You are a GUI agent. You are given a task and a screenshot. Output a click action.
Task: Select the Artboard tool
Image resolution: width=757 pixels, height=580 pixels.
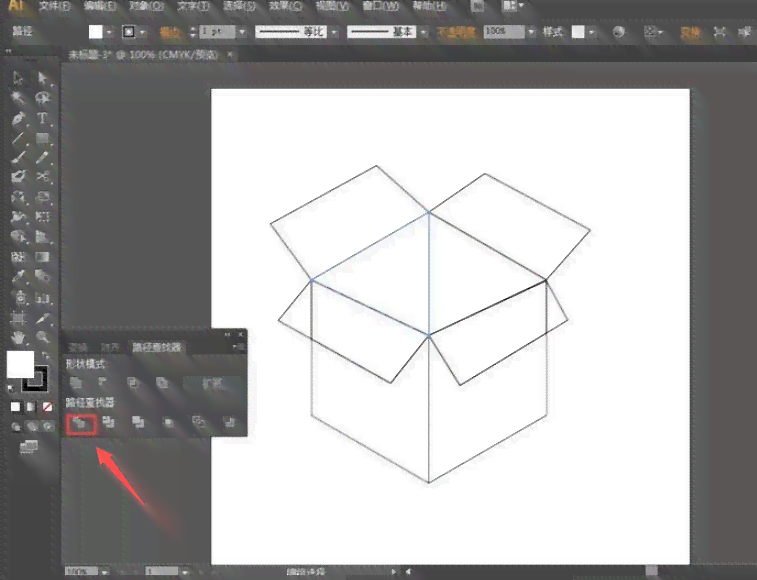[x=18, y=318]
